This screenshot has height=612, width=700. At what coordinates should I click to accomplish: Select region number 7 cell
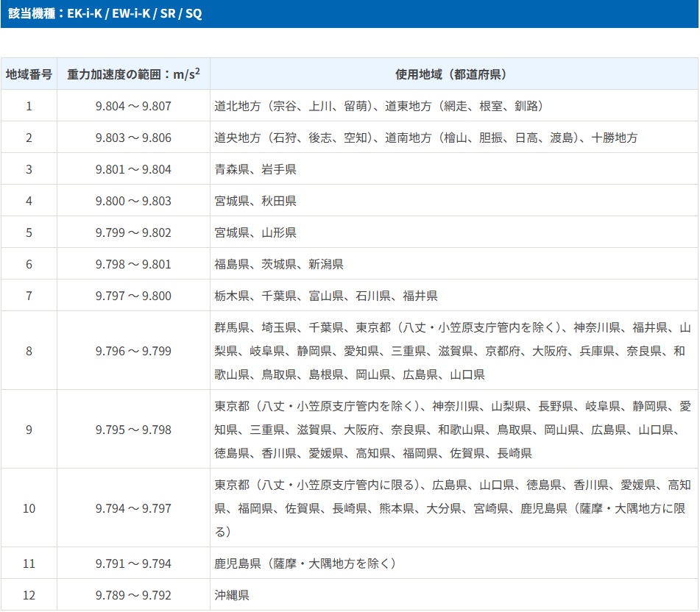coord(29,296)
